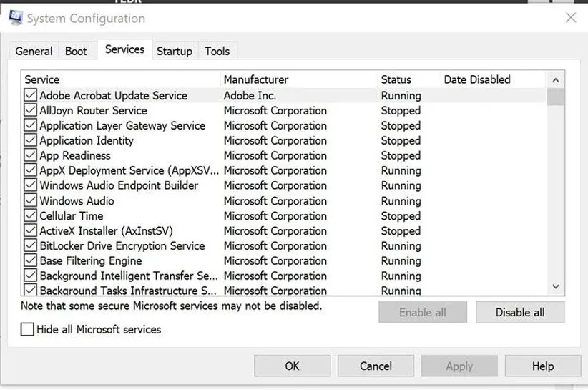Toggle the Windows Audio service checkbox

coord(30,201)
